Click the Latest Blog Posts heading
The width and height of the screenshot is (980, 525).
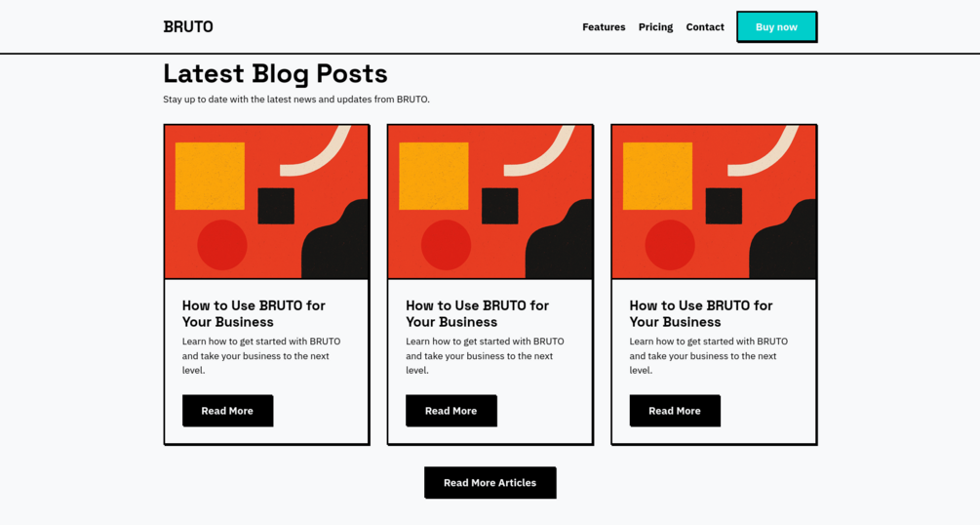275,73
